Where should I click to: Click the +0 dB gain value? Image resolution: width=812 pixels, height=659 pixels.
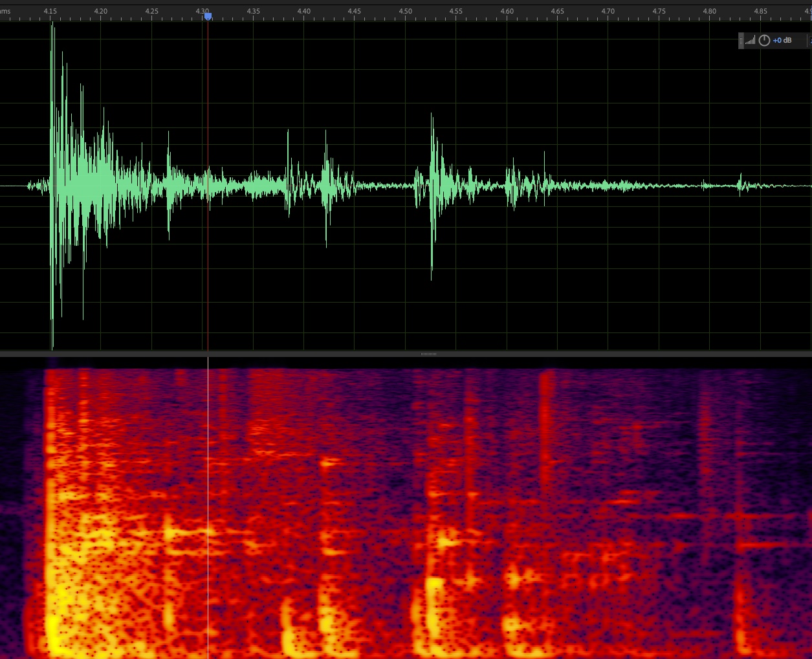click(x=782, y=41)
